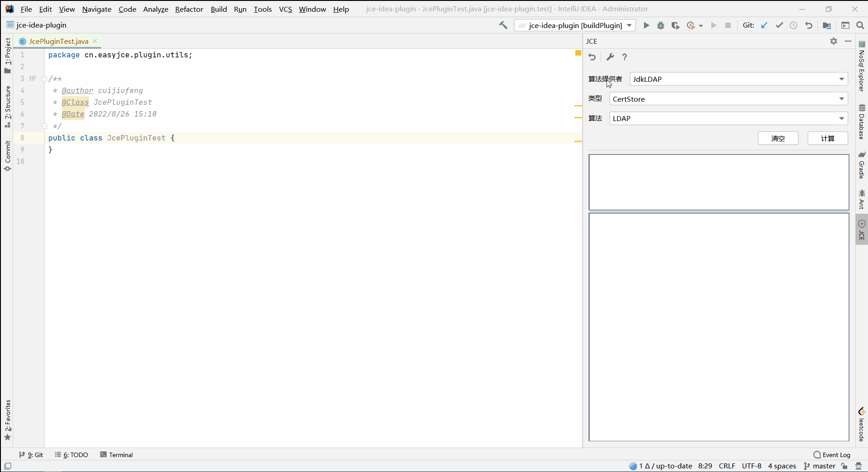This screenshot has width=868, height=472.
Task: Click the 计算 compute button
Action: (828, 138)
